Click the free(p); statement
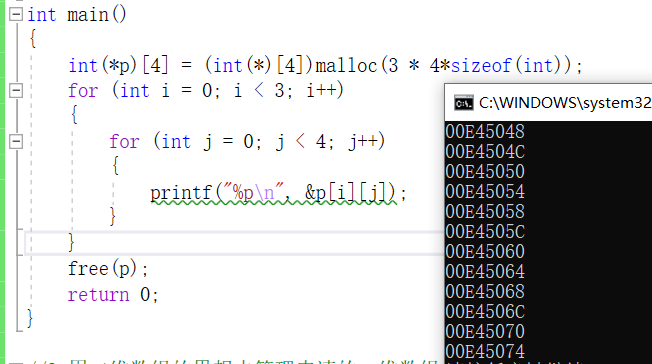This screenshot has height=364, width=652. click(108, 269)
